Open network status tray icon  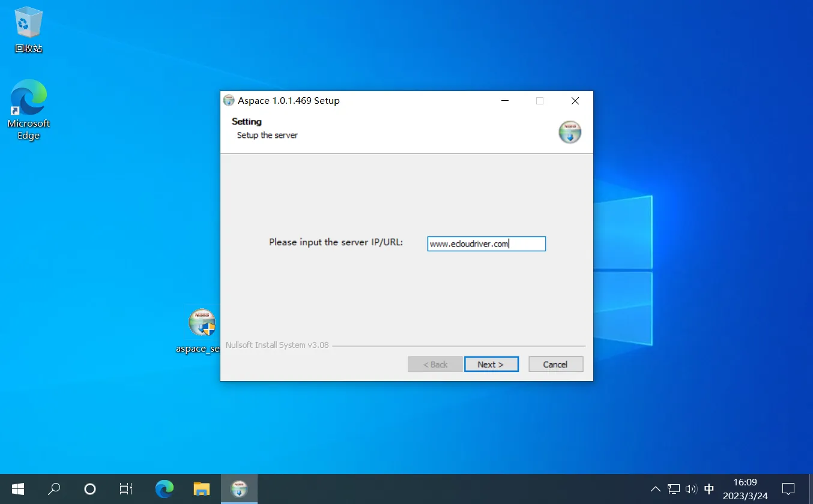pyautogui.click(x=674, y=489)
